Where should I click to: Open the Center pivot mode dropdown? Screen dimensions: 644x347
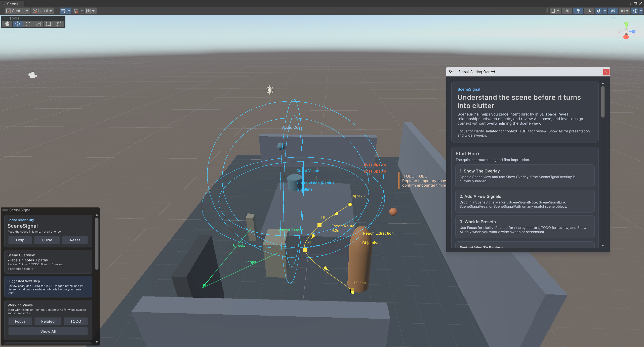pos(18,11)
